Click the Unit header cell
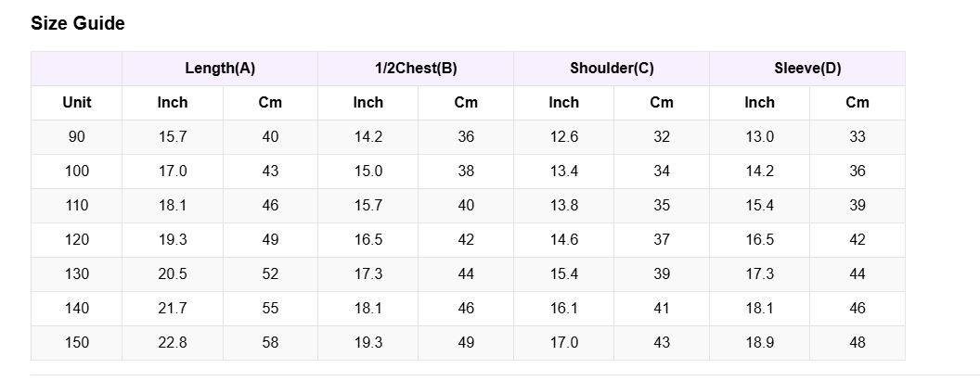This screenshot has width=980, height=381. click(x=77, y=103)
